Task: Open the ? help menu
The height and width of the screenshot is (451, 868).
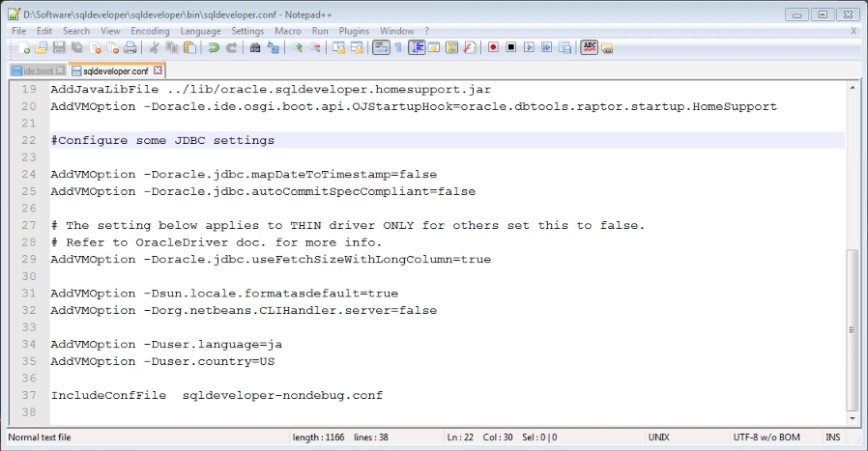Action: click(427, 31)
